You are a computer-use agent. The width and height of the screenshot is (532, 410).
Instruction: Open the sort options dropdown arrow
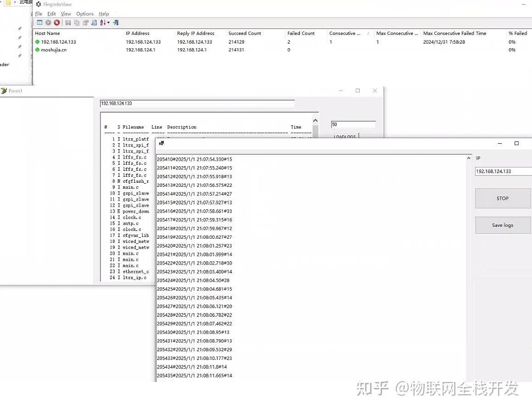tap(109, 22)
